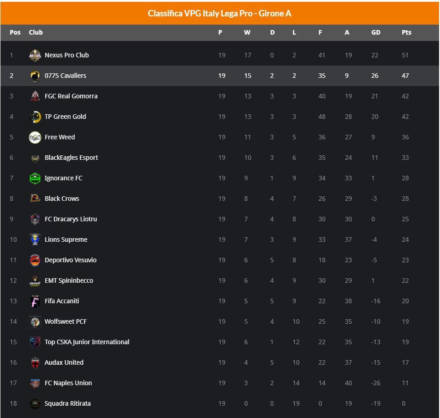Click the GD column header
Viewport: 440px width, 418px height.
pos(376,33)
